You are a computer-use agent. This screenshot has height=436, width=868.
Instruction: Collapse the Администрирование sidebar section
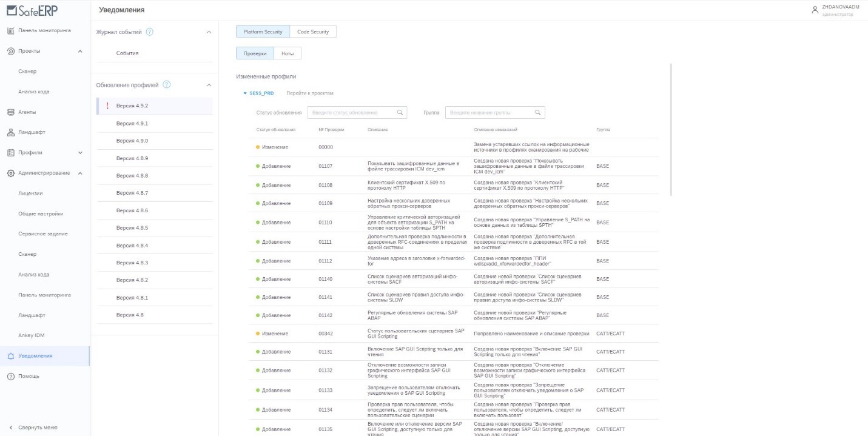tap(80, 173)
